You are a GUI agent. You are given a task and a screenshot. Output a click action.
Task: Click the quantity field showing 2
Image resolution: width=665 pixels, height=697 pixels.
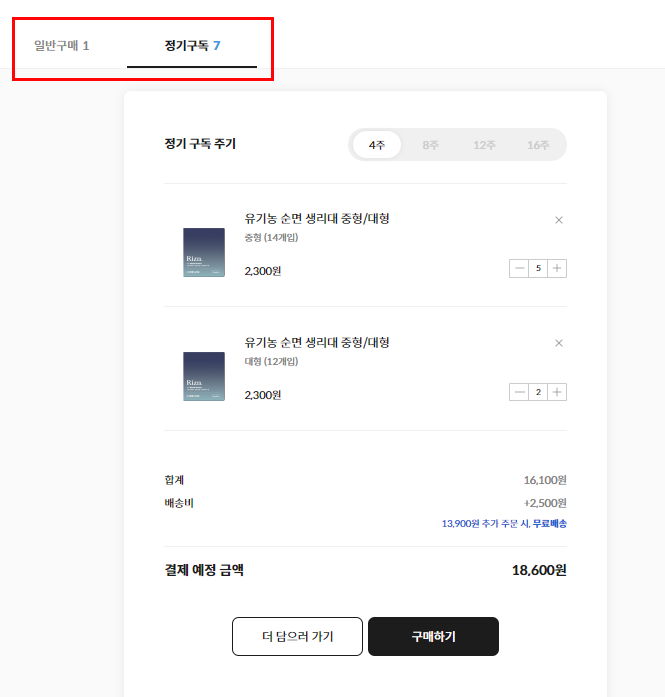point(538,392)
